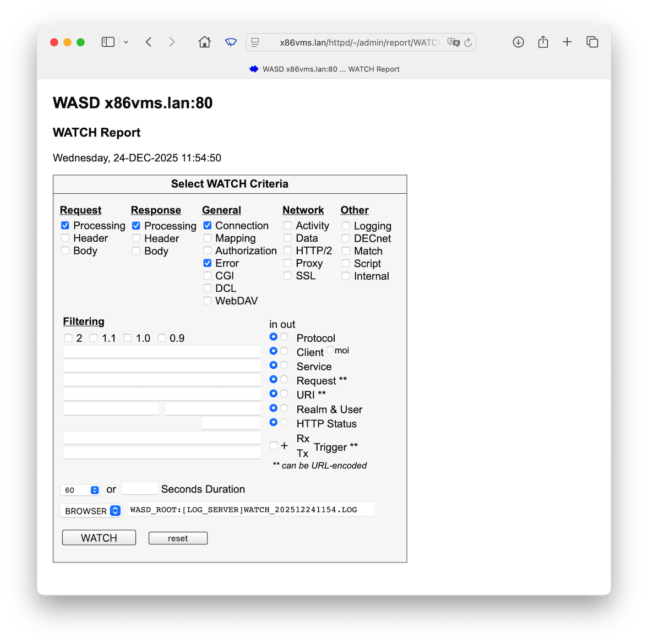Select the 'out' radio for Protocol
Screen dimensions: 648x644
[284, 337]
